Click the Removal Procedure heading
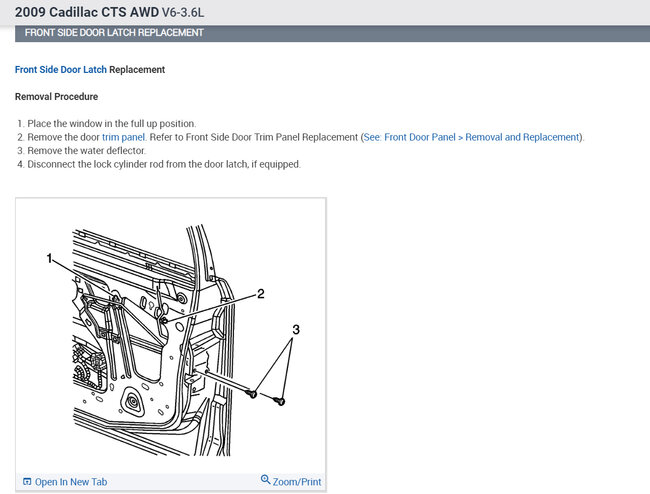This screenshot has height=494, width=650. [x=56, y=97]
